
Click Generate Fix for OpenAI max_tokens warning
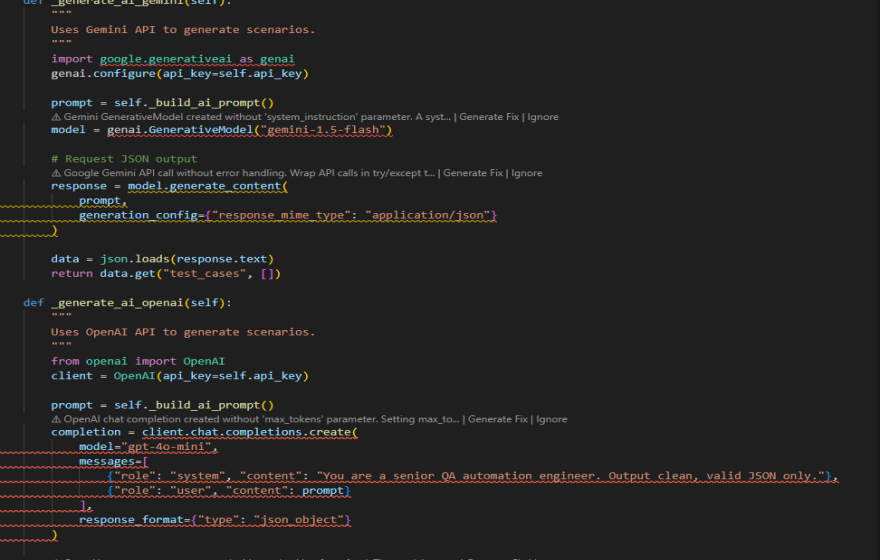tap(498, 419)
